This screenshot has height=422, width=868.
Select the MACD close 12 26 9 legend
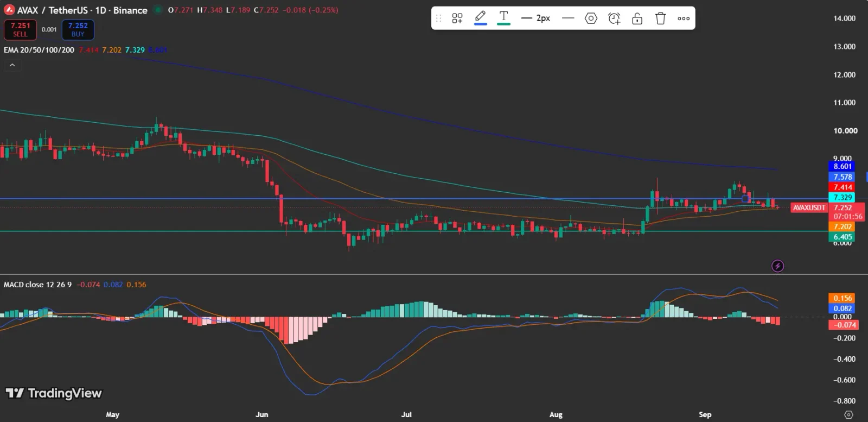point(37,285)
